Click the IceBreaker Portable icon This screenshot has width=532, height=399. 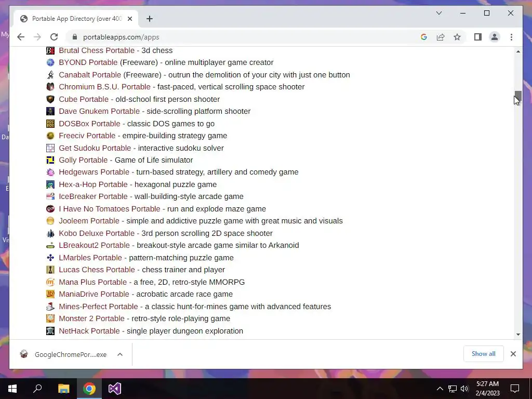50,196
